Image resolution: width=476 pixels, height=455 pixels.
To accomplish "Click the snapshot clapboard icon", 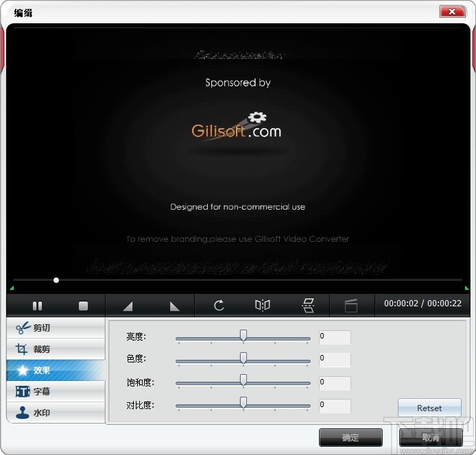I will coord(351,306).
